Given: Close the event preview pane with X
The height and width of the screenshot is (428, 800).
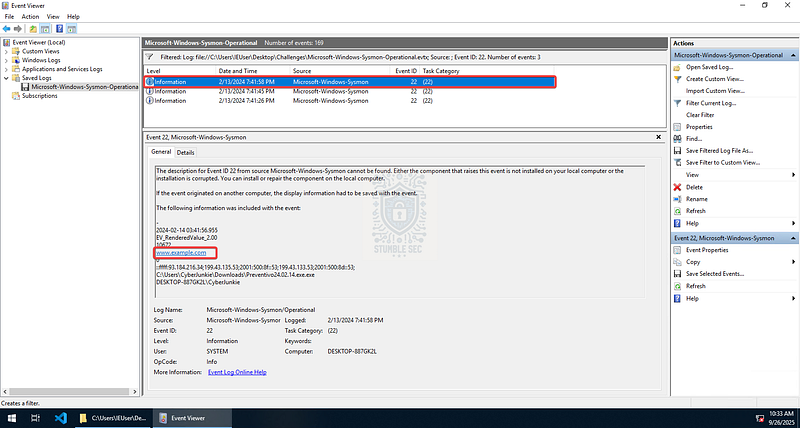Looking at the screenshot, I should [x=659, y=138].
